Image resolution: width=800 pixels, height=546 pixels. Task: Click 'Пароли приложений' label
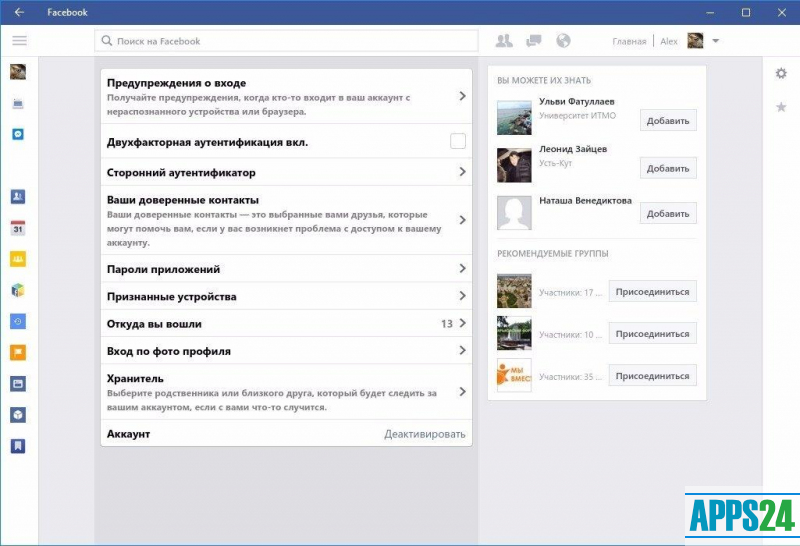[x=163, y=269]
